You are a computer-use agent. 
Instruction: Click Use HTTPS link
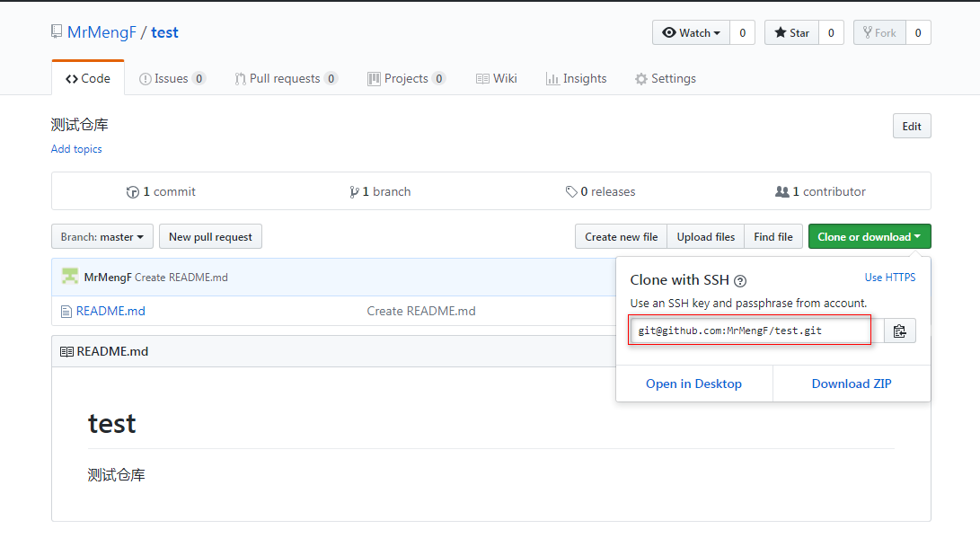point(889,278)
